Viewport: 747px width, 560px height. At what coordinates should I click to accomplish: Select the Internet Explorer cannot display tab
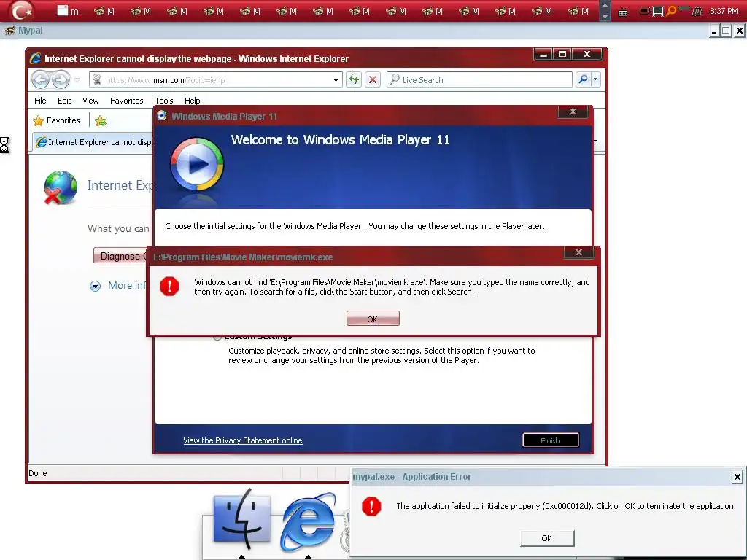click(x=93, y=142)
